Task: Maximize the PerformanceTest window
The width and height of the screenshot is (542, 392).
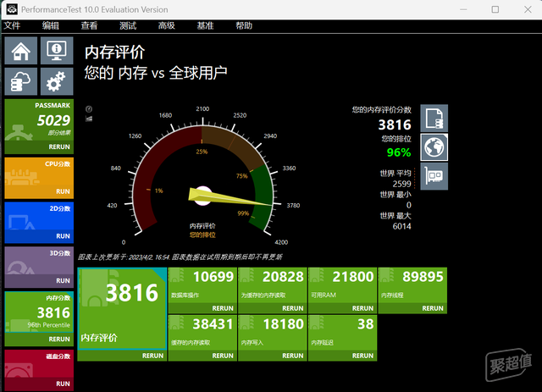Action: pyautogui.click(x=495, y=9)
